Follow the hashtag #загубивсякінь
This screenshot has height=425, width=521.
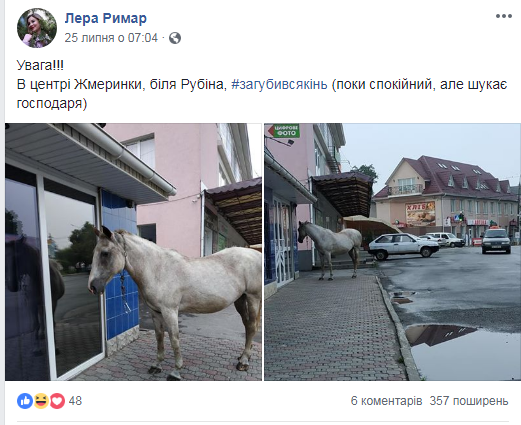[x=279, y=84]
